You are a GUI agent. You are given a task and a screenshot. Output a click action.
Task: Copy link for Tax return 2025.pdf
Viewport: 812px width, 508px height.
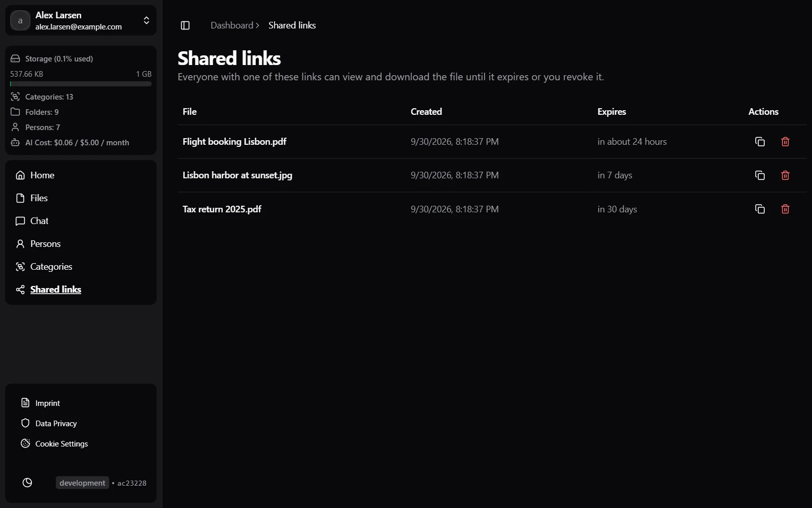(x=760, y=209)
